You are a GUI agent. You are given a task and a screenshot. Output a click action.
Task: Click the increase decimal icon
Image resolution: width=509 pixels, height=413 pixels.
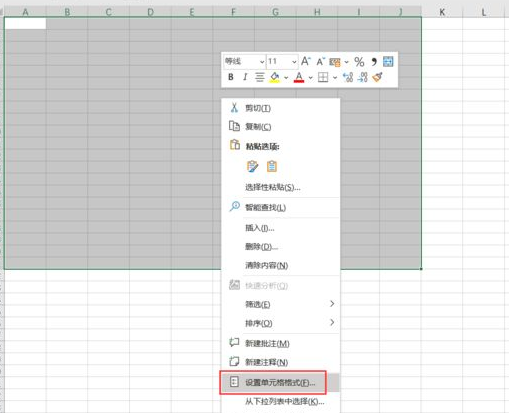[348, 77]
